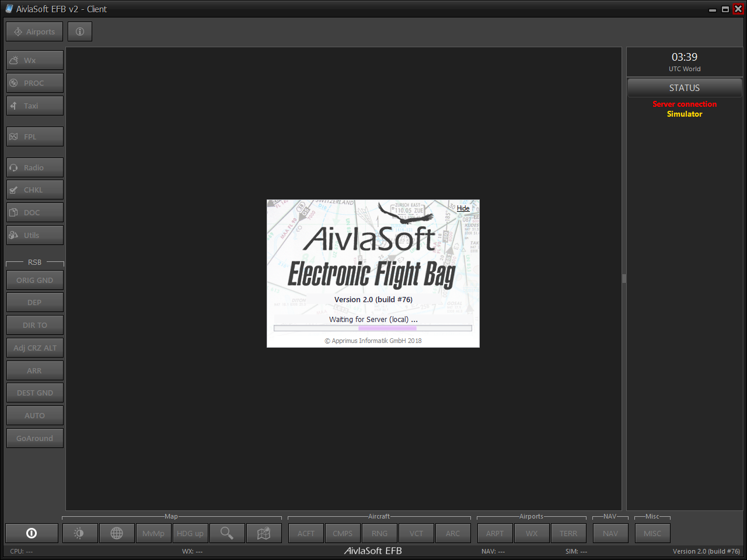Toggle ARPT airports layer
747x560 pixels.
[495, 533]
